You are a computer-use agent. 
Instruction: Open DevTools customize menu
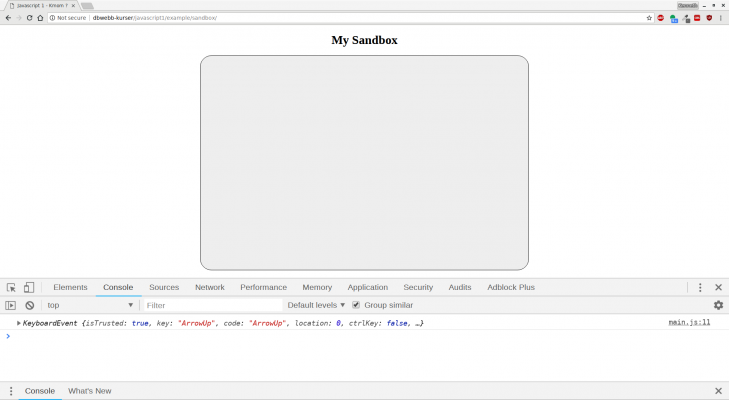(700, 287)
